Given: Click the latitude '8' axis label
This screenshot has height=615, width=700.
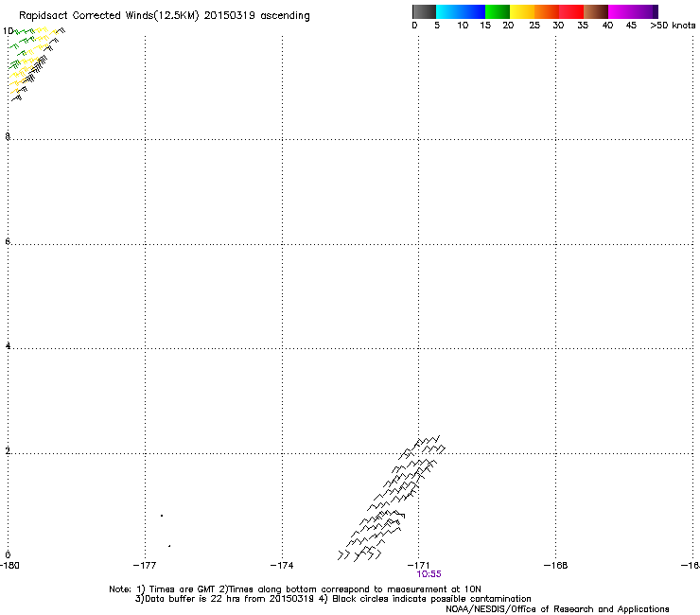Looking at the screenshot, I should (8, 136).
